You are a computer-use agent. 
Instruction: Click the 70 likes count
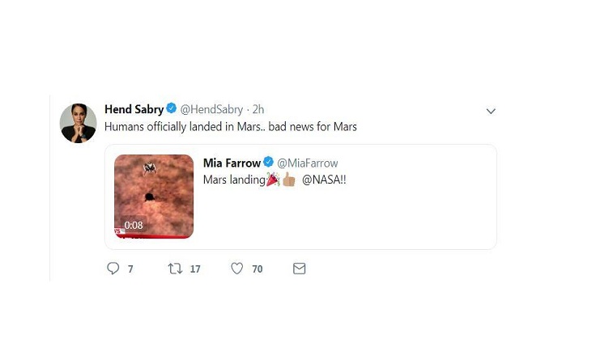click(x=257, y=269)
